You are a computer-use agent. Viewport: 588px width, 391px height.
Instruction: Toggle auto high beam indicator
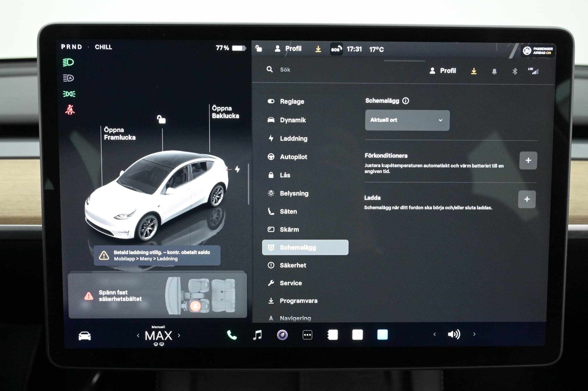tap(68, 78)
